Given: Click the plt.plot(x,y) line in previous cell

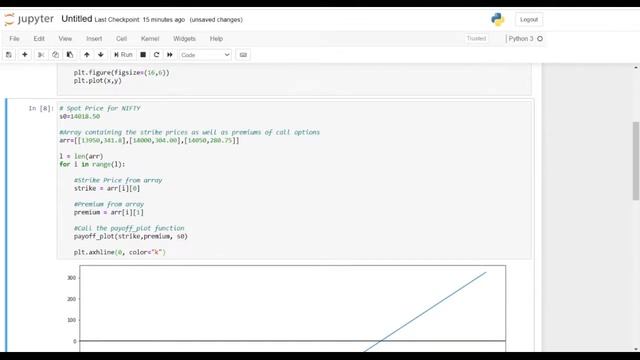Looking at the screenshot, I should click(98, 81).
